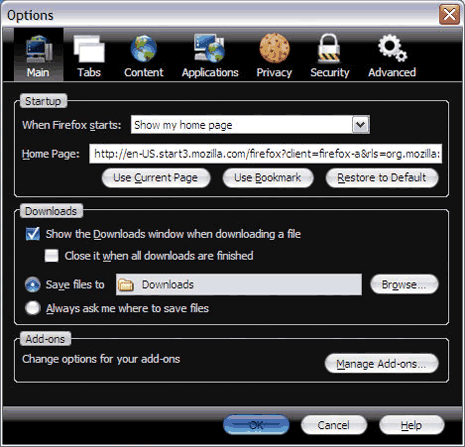The height and width of the screenshot is (447, 465).
Task: Click the Home Page URL field
Action: 266,154
